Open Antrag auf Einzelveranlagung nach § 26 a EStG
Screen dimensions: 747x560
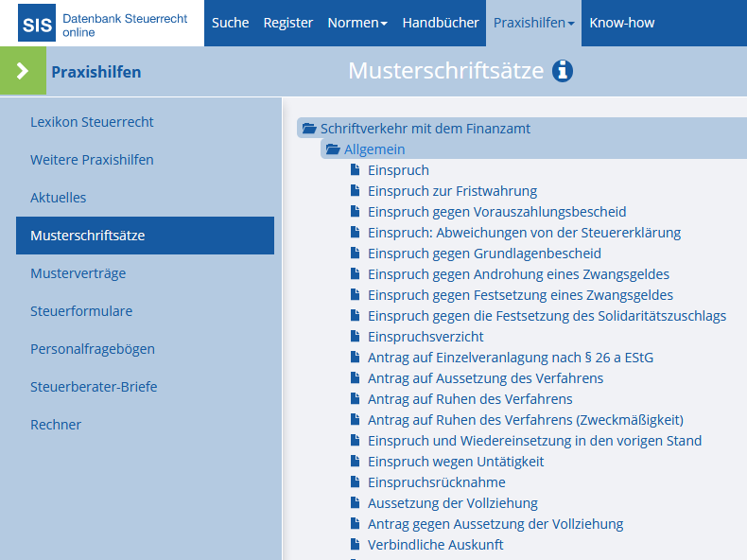click(x=511, y=358)
